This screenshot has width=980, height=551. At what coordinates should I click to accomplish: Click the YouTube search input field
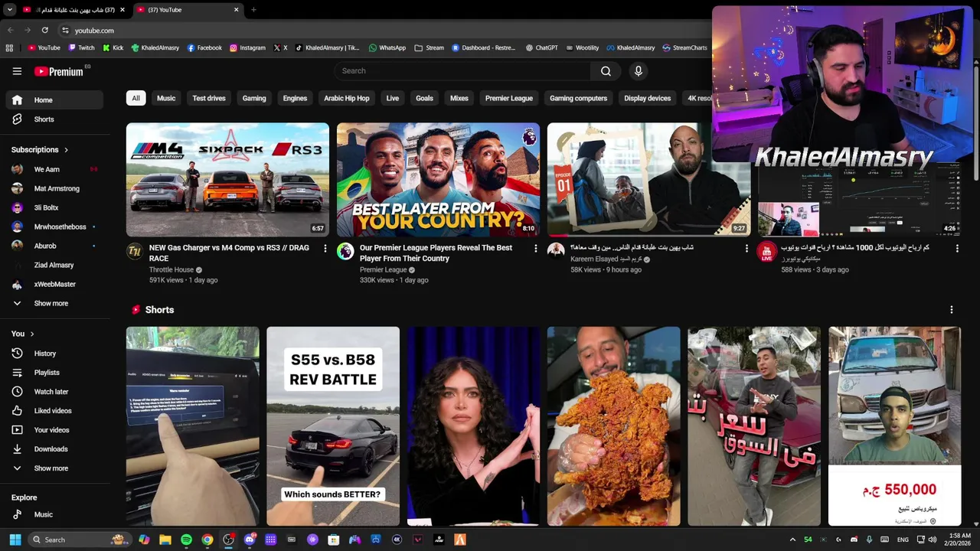(462, 71)
